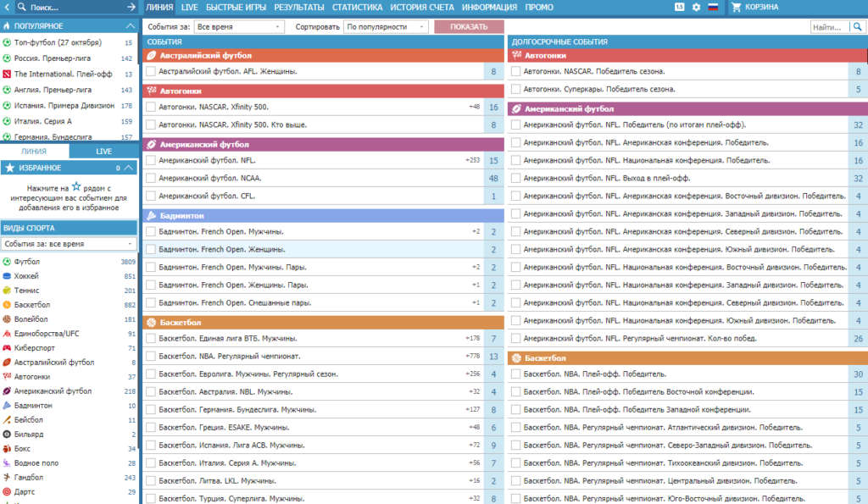Image resolution: width=868 pixels, height=504 pixels.
Task: Open the Все время events dropdown
Action: click(x=239, y=26)
